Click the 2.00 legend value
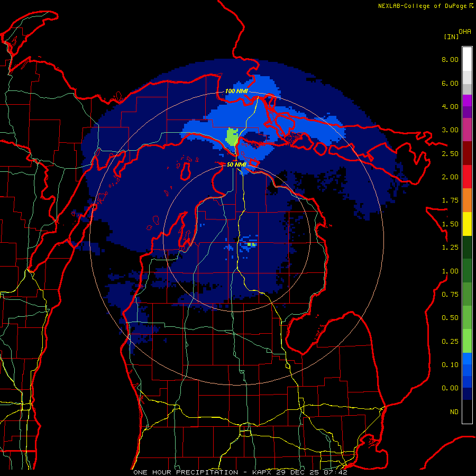476x476 pixels. pos(450,177)
